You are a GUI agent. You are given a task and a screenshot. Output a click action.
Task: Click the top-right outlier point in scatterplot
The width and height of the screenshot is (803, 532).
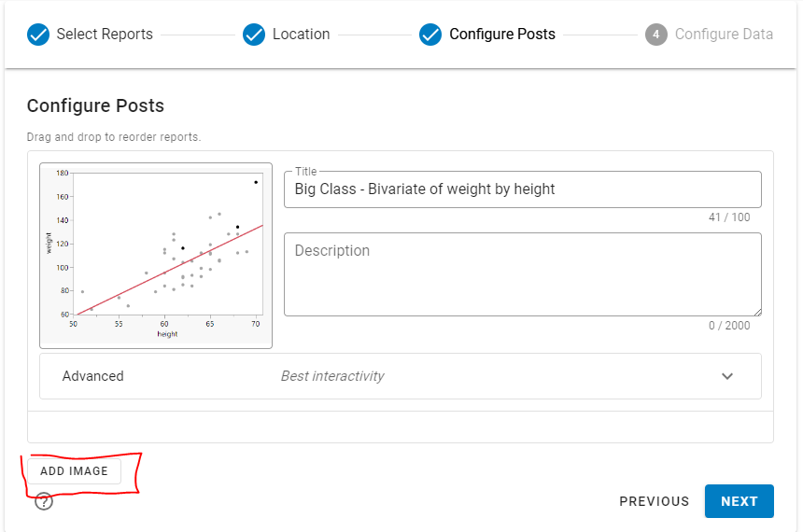click(x=256, y=182)
